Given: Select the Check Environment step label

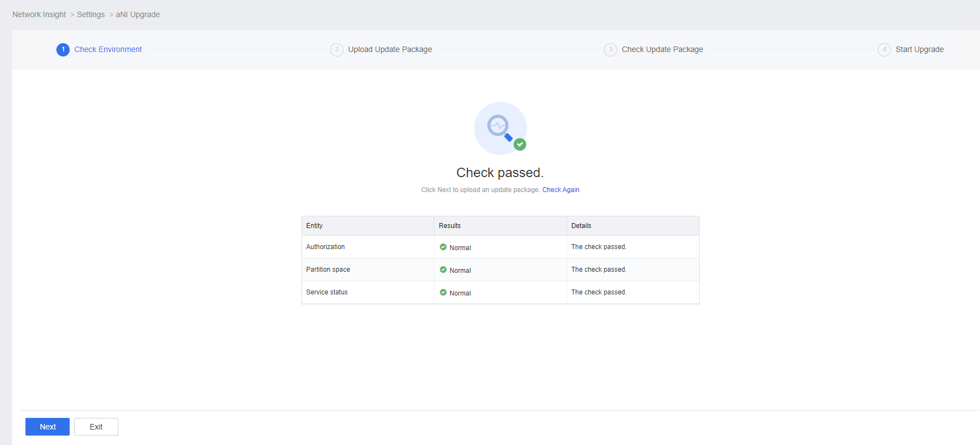Looking at the screenshot, I should click(108, 50).
